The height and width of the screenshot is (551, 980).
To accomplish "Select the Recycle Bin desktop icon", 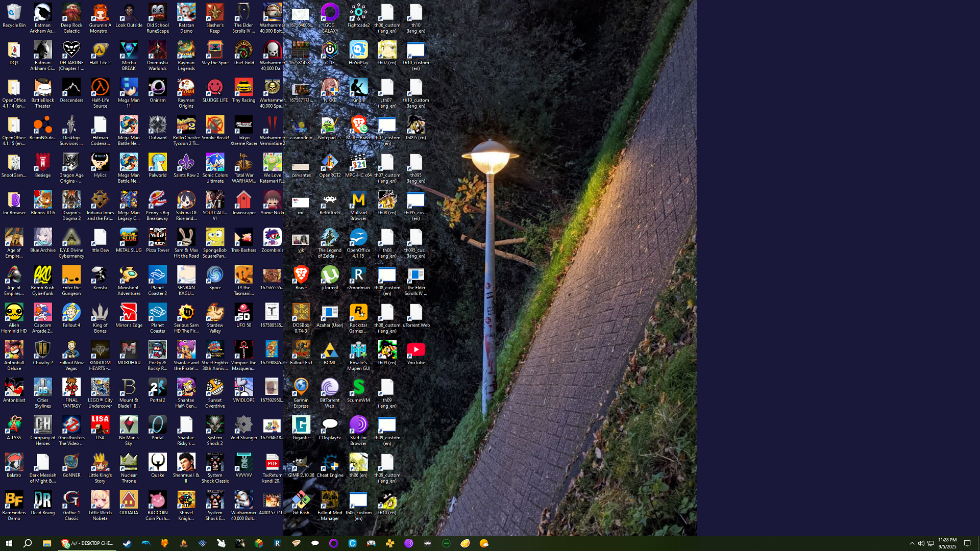I will coord(14,13).
